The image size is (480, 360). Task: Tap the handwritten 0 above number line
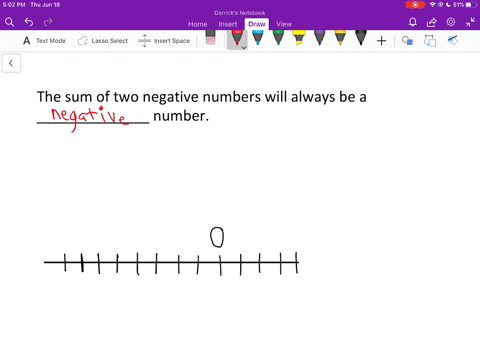pyautogui.click(x=217, y=237)
